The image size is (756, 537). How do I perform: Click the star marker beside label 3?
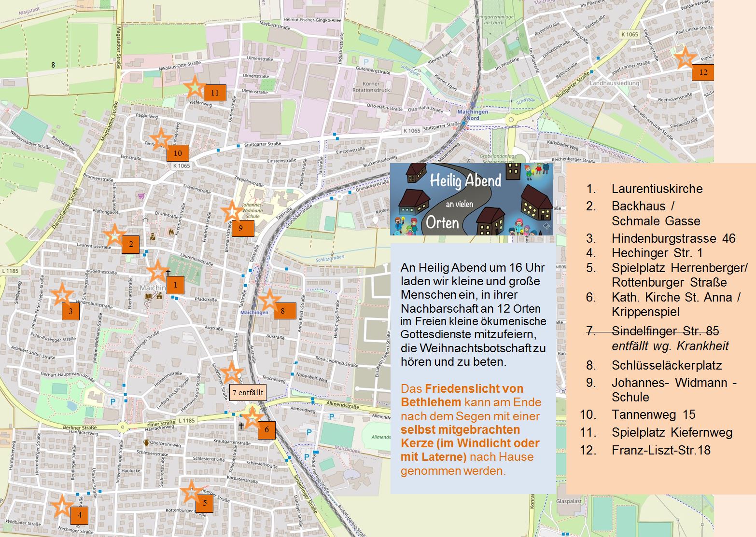click(62, 294)
